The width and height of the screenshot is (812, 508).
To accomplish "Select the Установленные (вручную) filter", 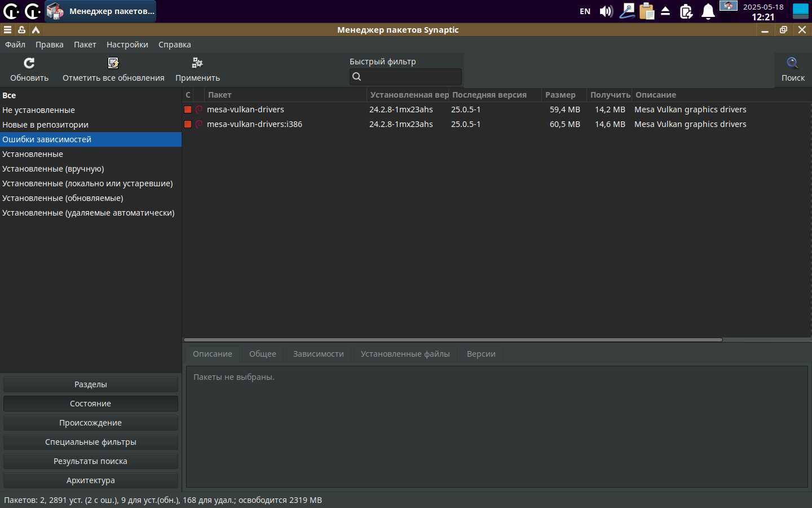I will tap(91, 169).
